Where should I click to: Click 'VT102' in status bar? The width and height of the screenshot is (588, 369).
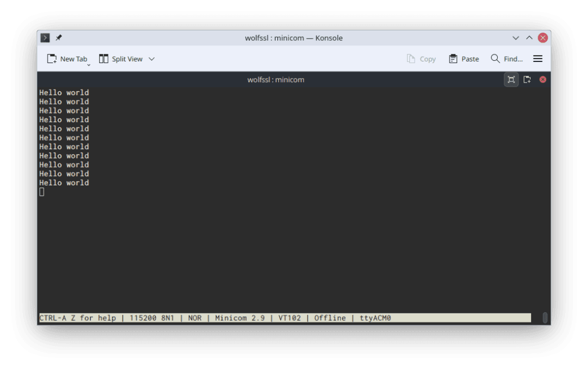click(x=289, y=318)
